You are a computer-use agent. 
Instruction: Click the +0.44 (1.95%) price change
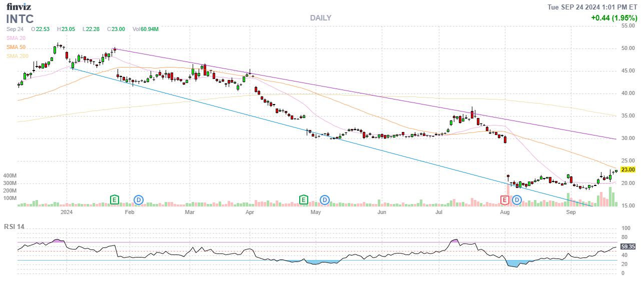[x=613, y=17]
